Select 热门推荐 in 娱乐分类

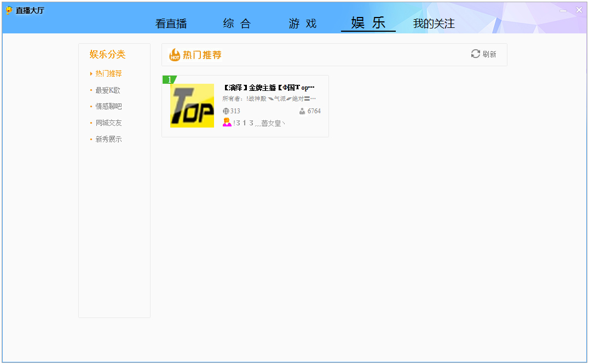tap(109, 73)
